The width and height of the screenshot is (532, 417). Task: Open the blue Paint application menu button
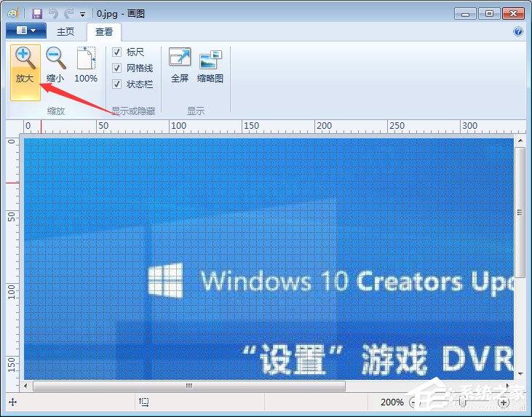pos(25,31)
